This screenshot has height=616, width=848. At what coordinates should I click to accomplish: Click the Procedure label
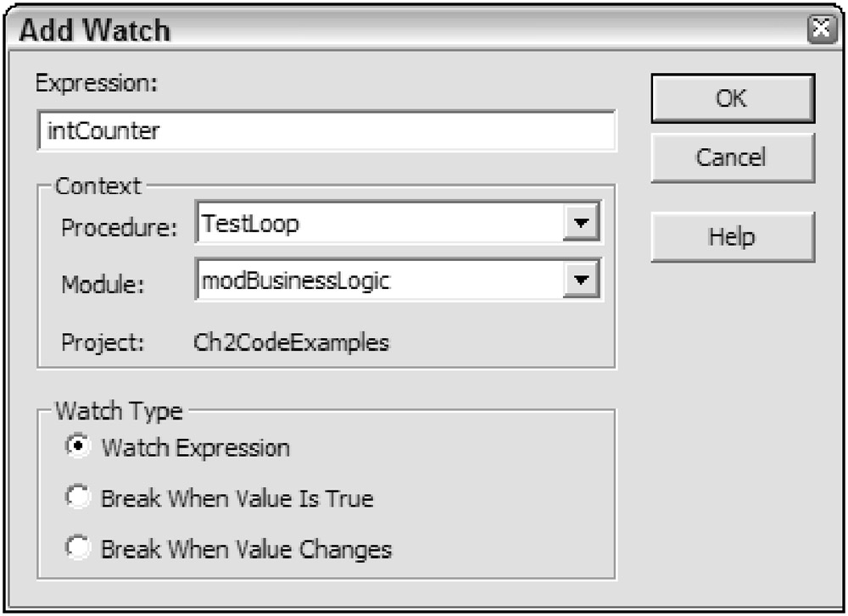pyautogui.click(x=119, y=228)
